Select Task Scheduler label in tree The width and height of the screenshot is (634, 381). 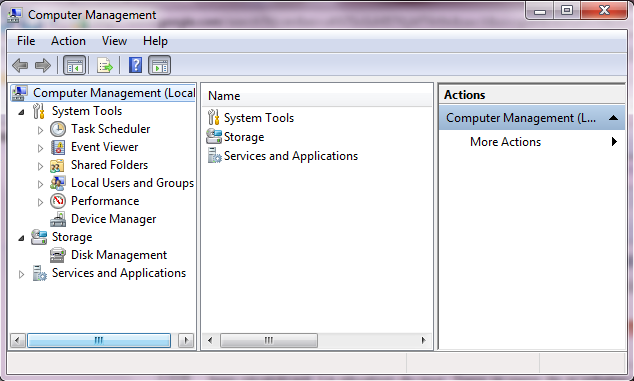(x=110, y=129)
